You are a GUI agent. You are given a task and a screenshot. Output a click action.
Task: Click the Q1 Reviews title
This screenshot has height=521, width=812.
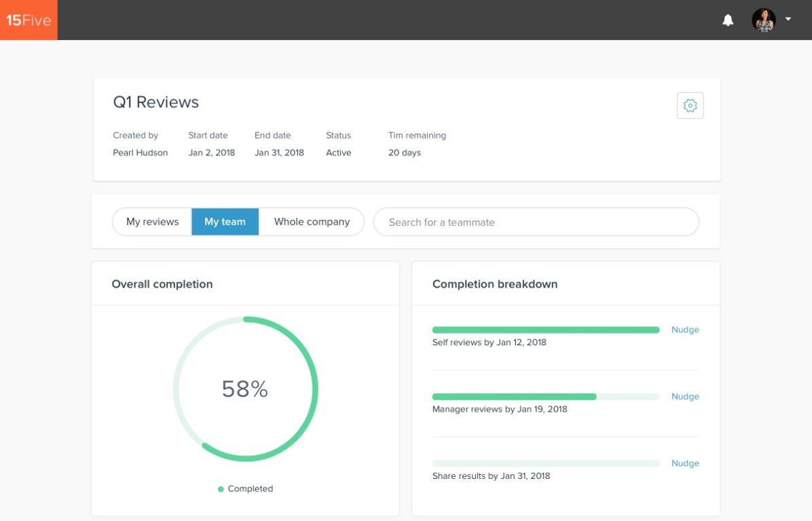(x=155, y=102)
